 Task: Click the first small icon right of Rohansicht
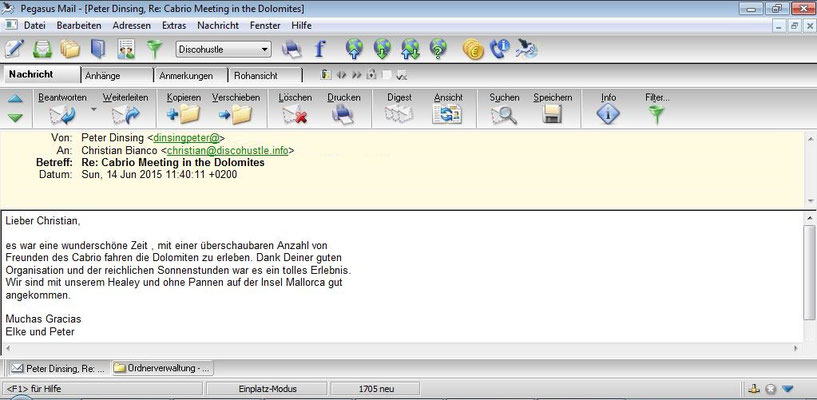(325, 75)
